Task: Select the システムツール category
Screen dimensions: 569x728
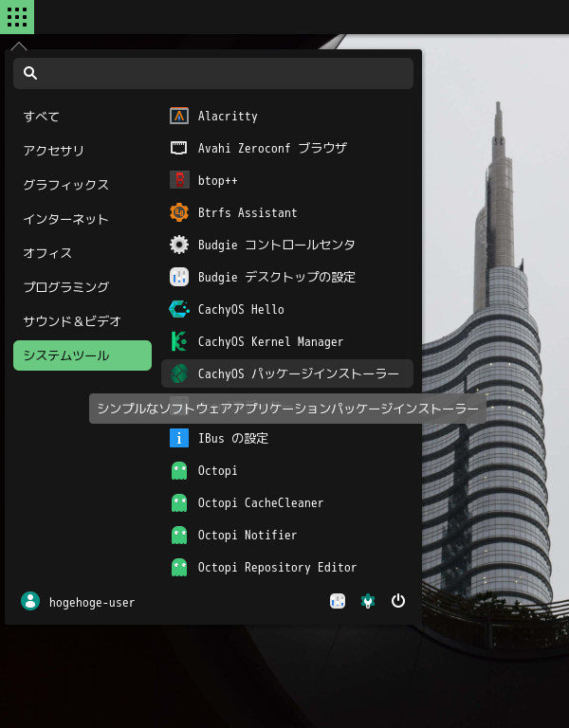Action: point(83,355)
